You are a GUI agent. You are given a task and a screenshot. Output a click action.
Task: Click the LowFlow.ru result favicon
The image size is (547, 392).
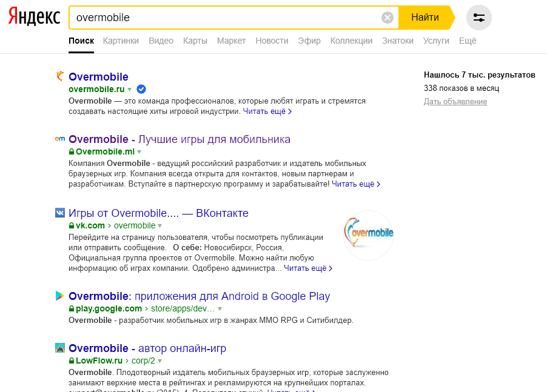point(60,348)
